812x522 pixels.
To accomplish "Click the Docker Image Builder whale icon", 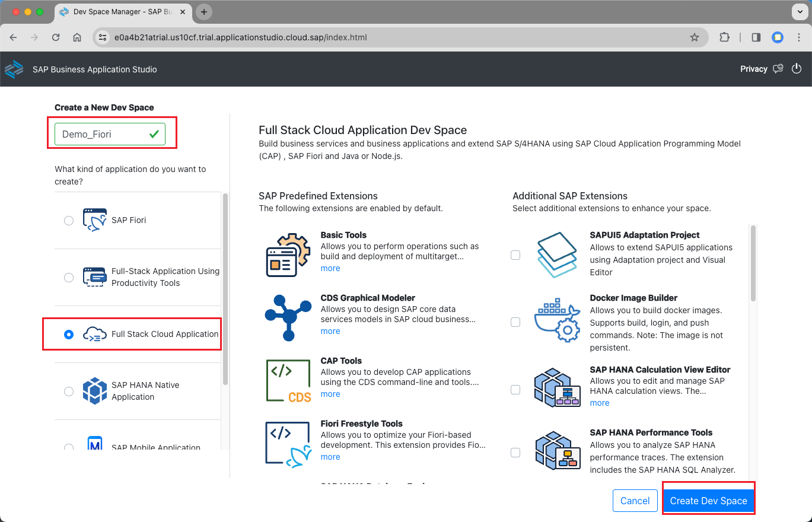I will click(556, 321).
